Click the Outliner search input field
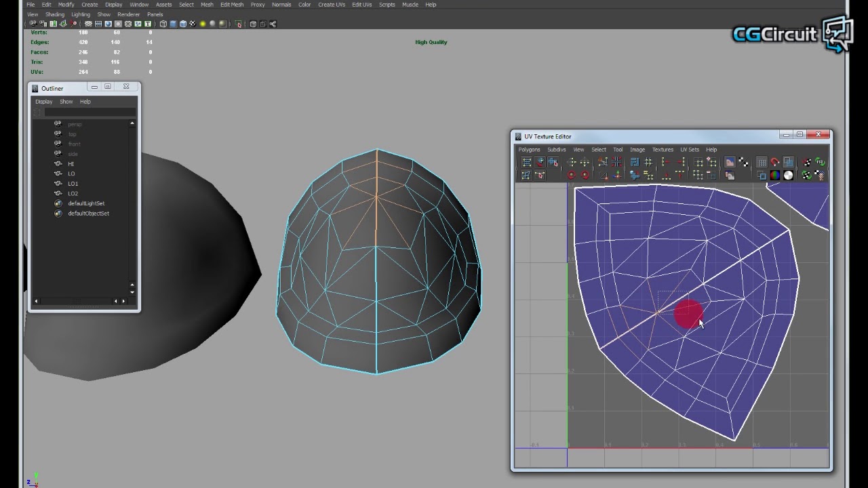Screen dimensions: 868x488 pyautogui.click(x=90, y=112)
